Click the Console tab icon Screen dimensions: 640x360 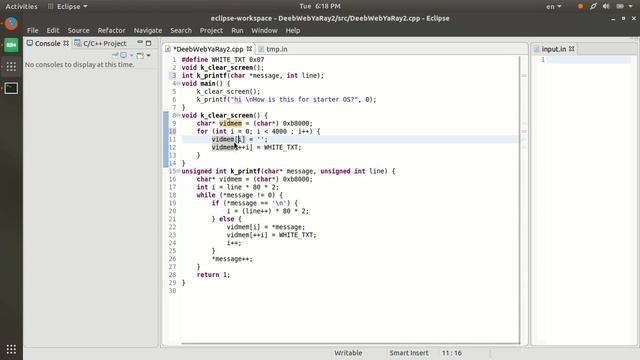[30, 43]
